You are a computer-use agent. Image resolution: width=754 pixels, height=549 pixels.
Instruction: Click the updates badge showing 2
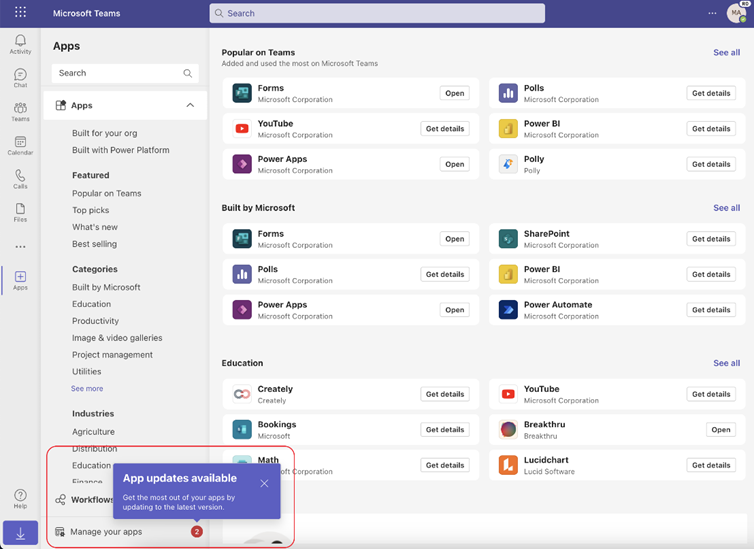click(197, 532)
